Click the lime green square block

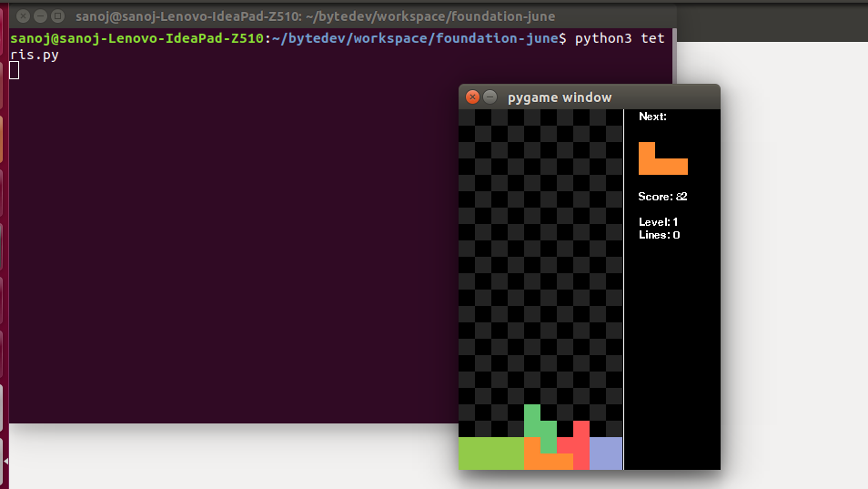(x=491, y=453)
